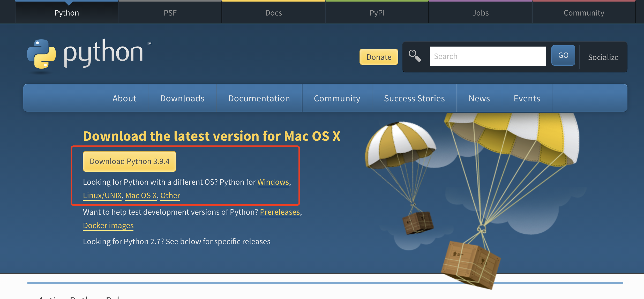
Task: Open the News navigation item
Action: pos(479,98)
